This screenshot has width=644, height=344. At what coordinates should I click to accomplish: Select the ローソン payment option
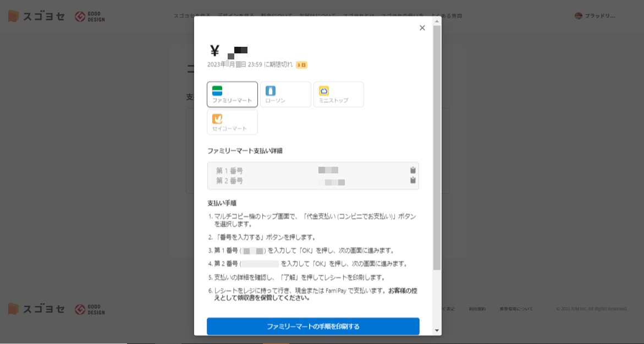[285, 94]
